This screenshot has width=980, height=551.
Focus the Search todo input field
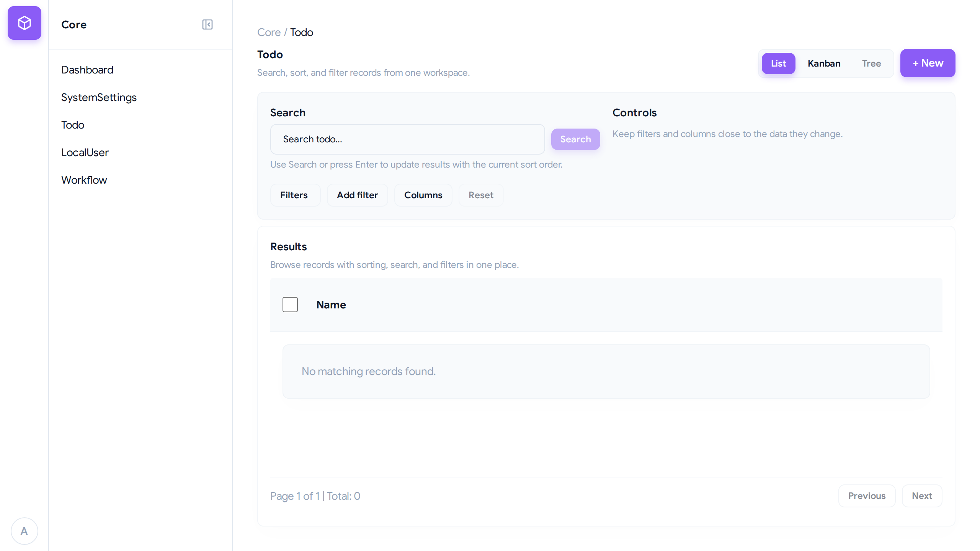tap(407, 139)
